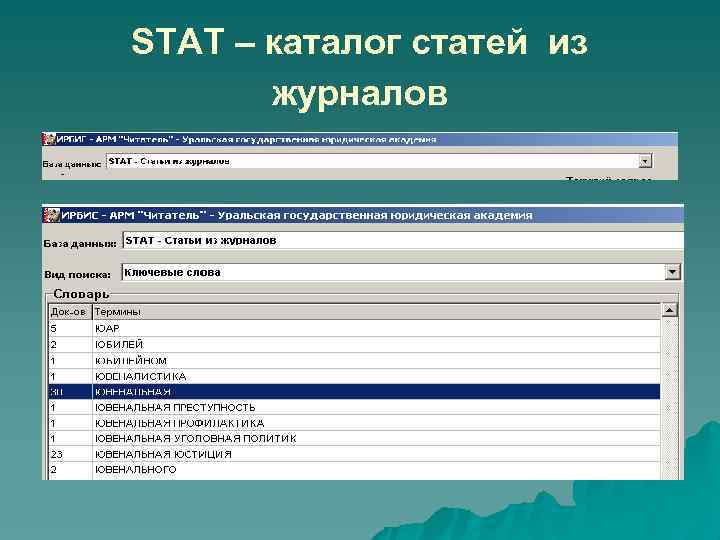Click the dictionary scrollbar up arrow
This screenshot has height=540, width=720.
(x=669, y=311)
